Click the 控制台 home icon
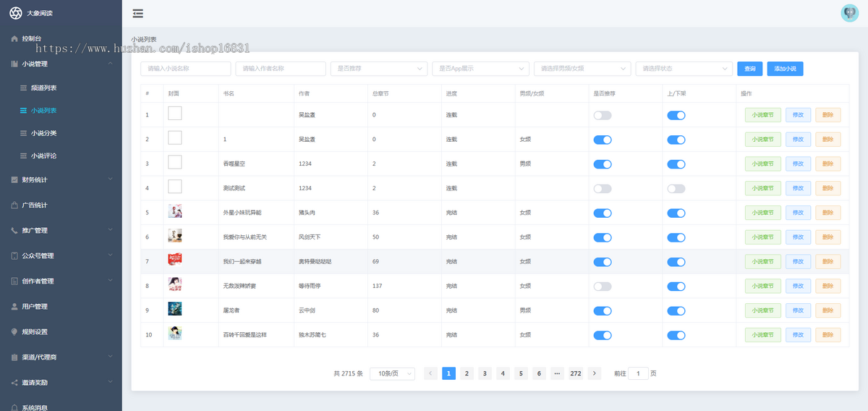The height and width of the screenshot is (411, 868). [14, 38]
